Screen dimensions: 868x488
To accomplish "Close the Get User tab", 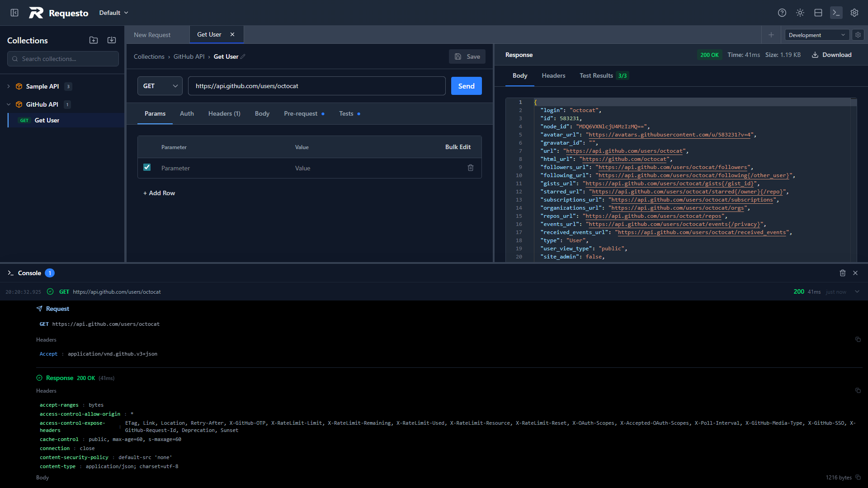I will click(x=232, y=34).
